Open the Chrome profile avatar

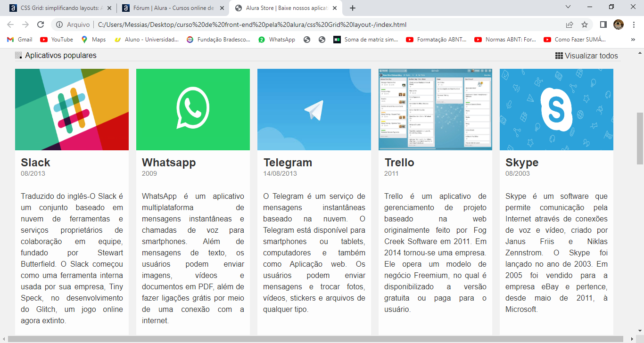(619, 24)
